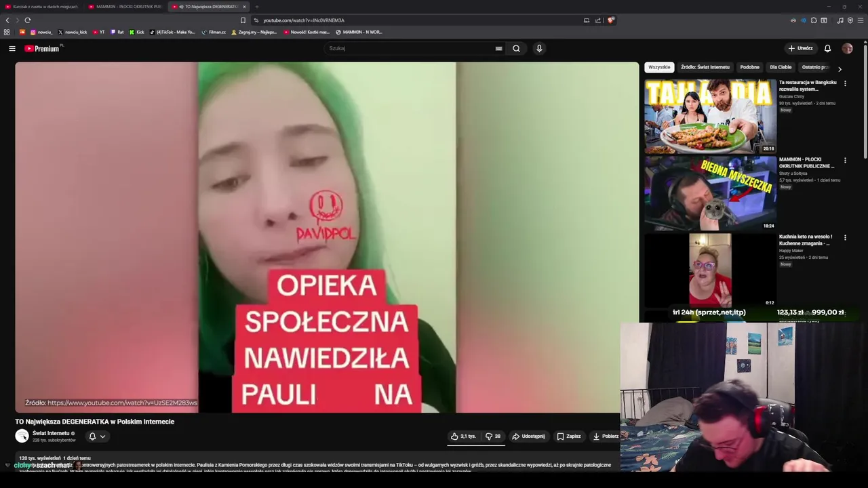The image size is (868, 488).
Task: Open TikTok Make Your Day bookmark
Action: coord(172,32)
